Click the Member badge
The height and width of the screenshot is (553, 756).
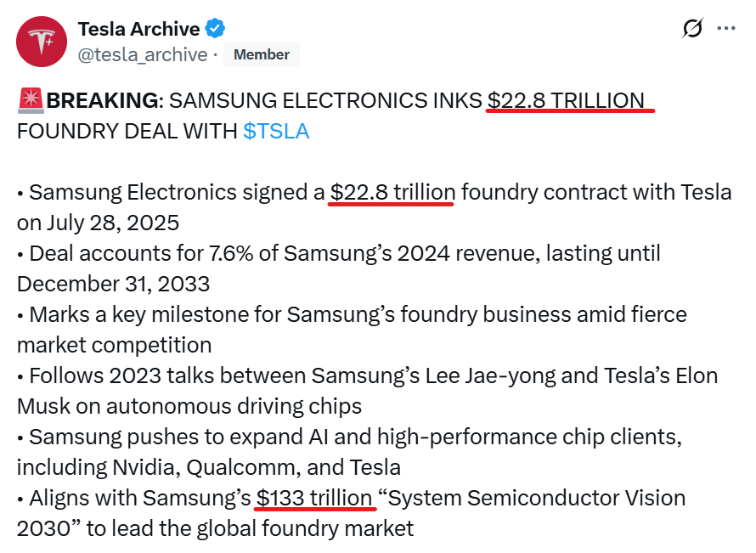pos(262,54)
